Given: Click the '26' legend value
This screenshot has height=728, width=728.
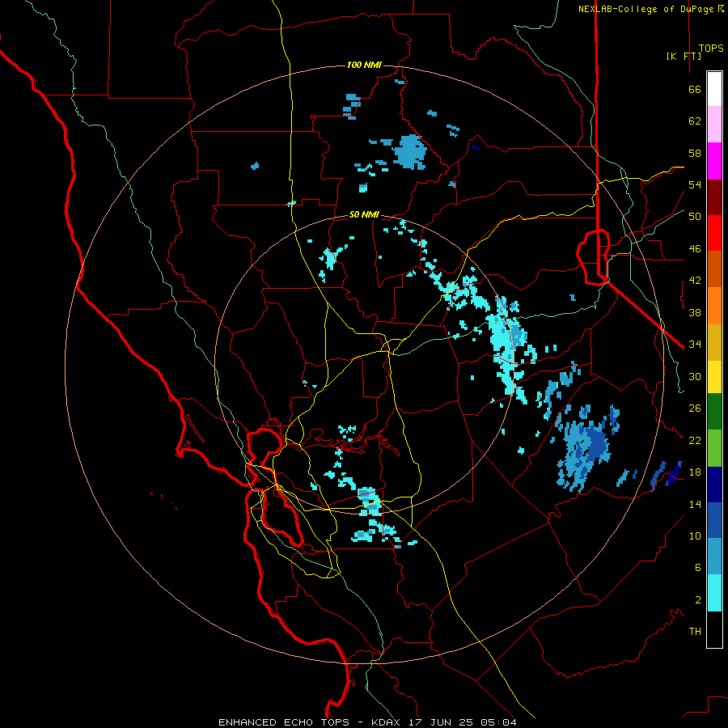Looking at the screenshot, I should pyautogui.click(x=695, y=408).
